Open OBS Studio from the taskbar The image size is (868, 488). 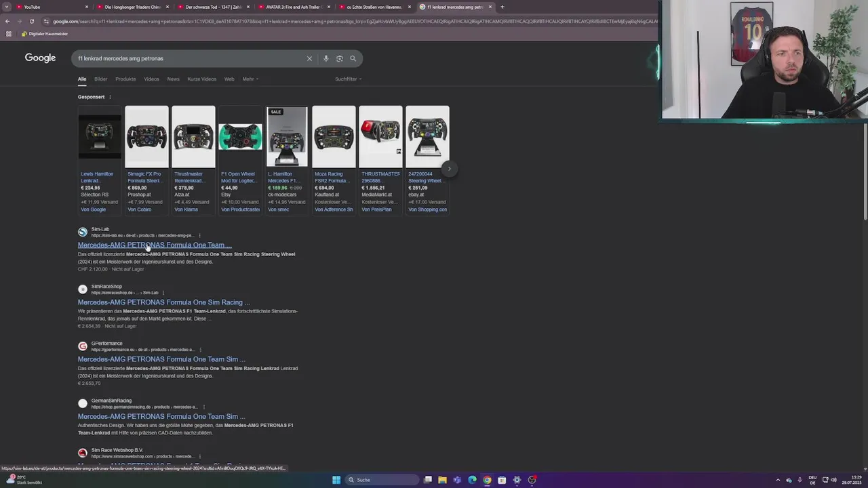[532, 480]
